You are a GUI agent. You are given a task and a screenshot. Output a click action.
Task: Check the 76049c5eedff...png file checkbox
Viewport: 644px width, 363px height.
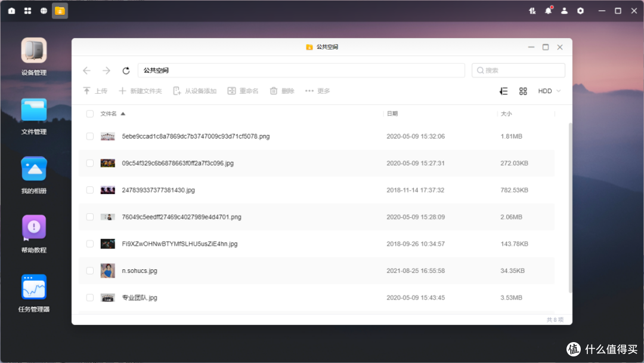90,217
